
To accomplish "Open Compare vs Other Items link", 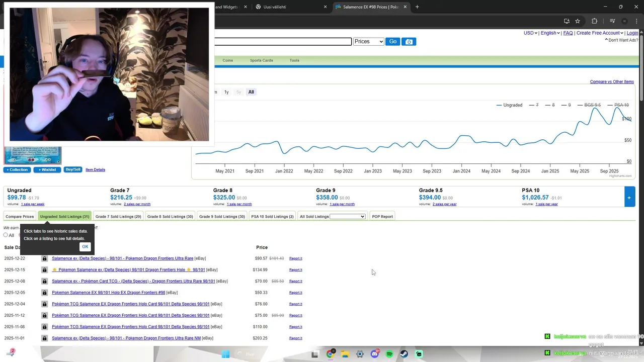I will [x=612, y=82].
